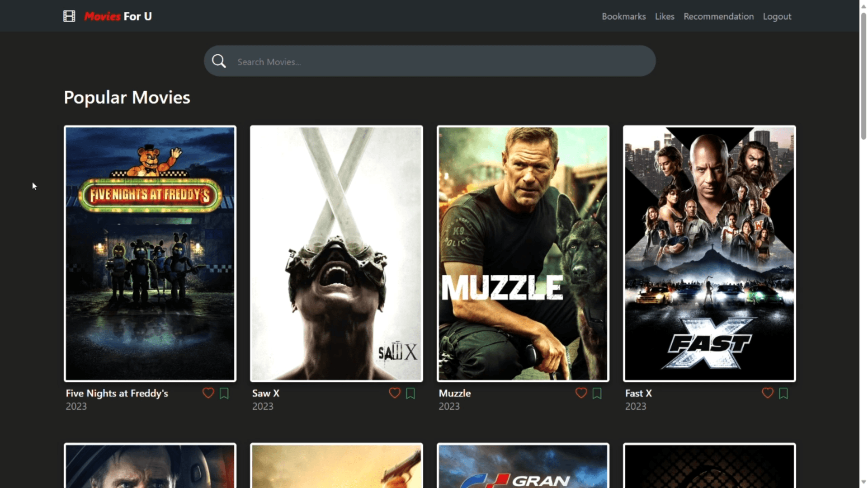The height and width of the screenshot is (488, 868).
Task: Open Five Nights at Freddy's poster
Action: pos(150,254)
